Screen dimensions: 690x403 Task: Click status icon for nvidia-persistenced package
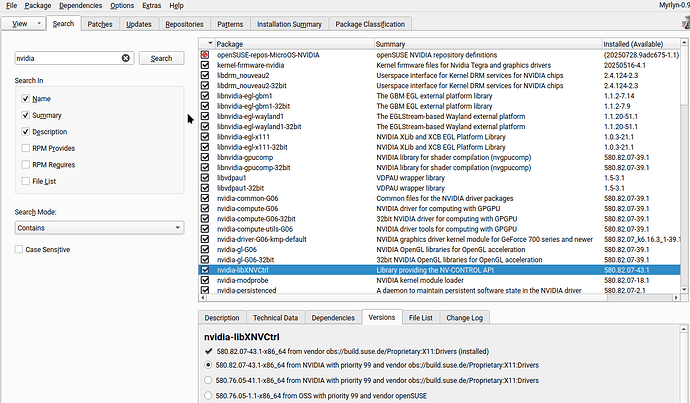(205, 291)
